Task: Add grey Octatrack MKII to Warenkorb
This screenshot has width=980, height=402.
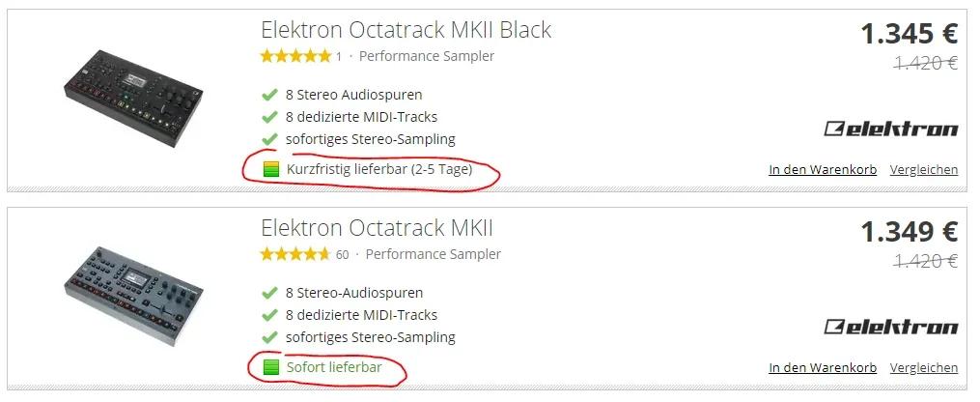Action: click(822, 367)
